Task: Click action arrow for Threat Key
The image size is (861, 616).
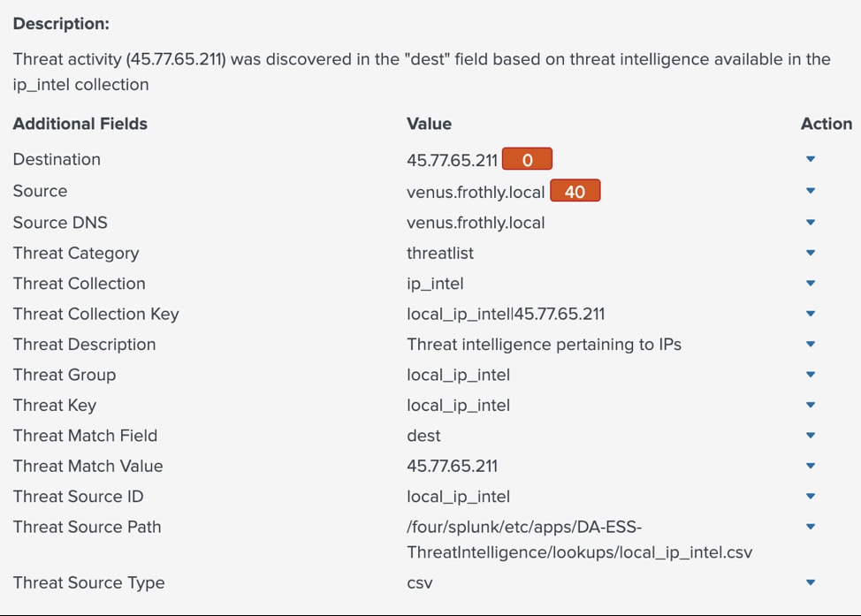Action: 811,405
